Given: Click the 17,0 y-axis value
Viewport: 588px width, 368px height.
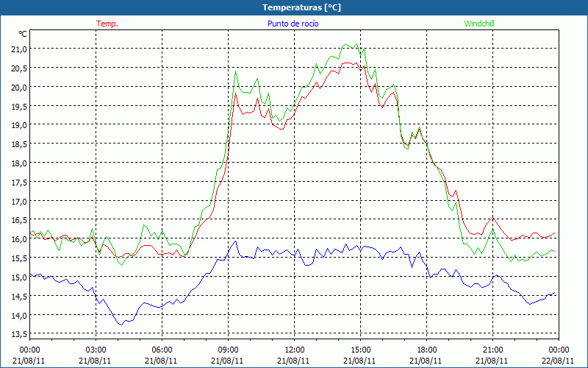Looking at the screenshot, I should 19,201.
